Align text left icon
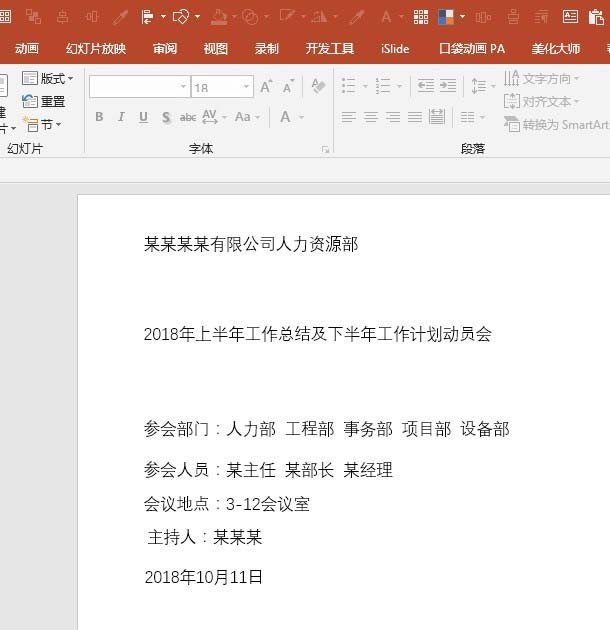610x630 pixels. click(x=348, y=117)
